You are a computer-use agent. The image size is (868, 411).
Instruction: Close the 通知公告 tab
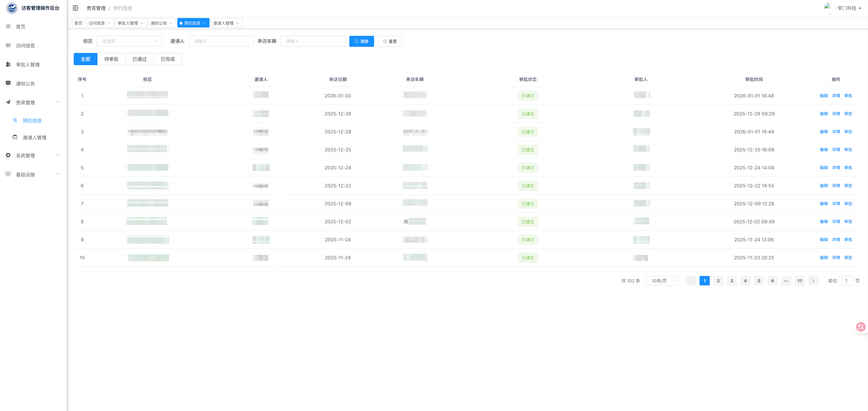171,23
